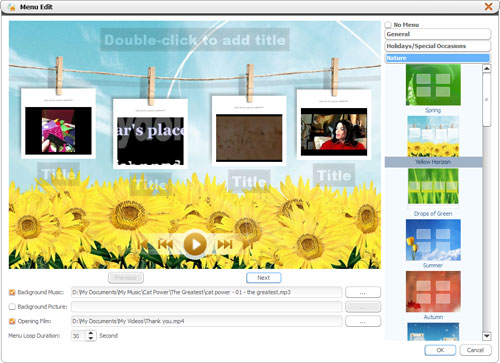
Task: Expand the Holidays/Special Occasions category
Action: click(438, 46)
